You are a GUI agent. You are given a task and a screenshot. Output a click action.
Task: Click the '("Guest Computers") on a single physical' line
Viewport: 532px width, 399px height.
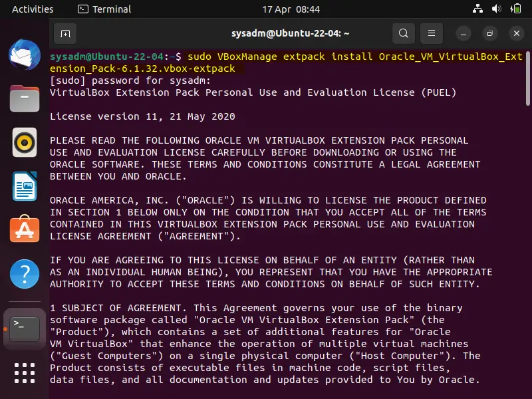(265, 356)
